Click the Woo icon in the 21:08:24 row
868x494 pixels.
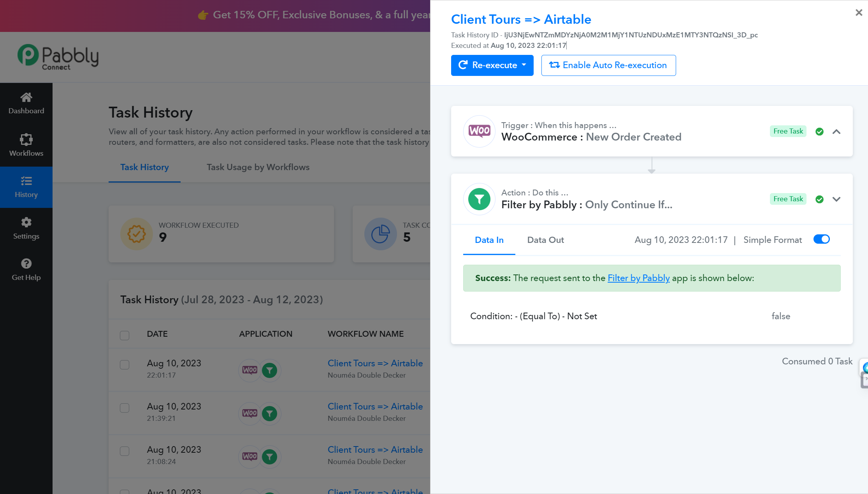(250, 457)
